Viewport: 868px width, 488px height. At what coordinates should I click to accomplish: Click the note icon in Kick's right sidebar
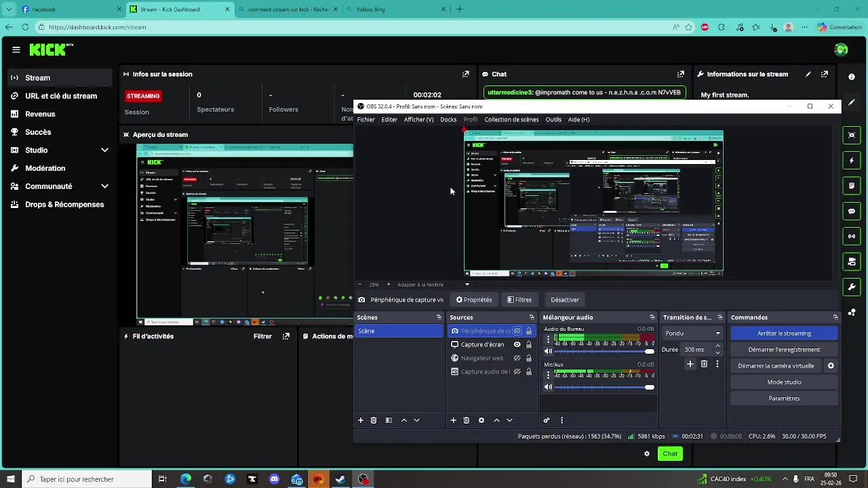coord(852,186)
